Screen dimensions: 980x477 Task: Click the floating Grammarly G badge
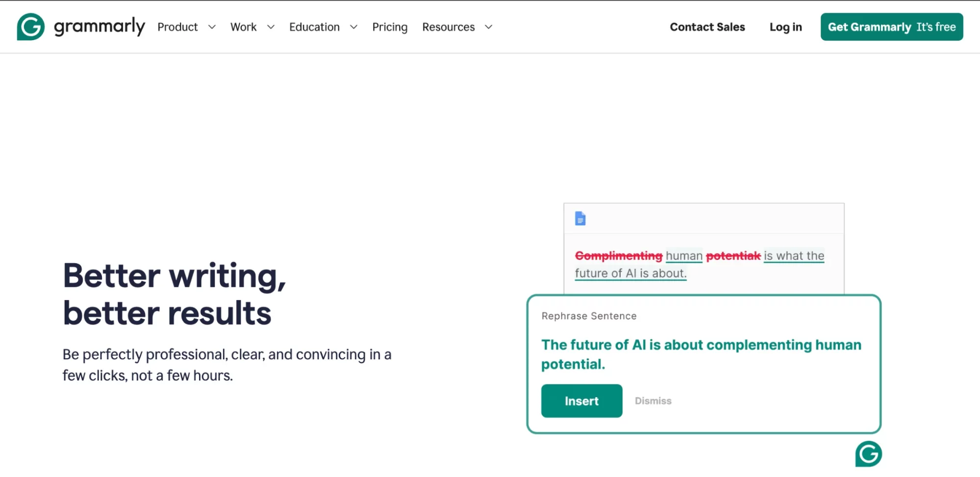click(868, 454)
